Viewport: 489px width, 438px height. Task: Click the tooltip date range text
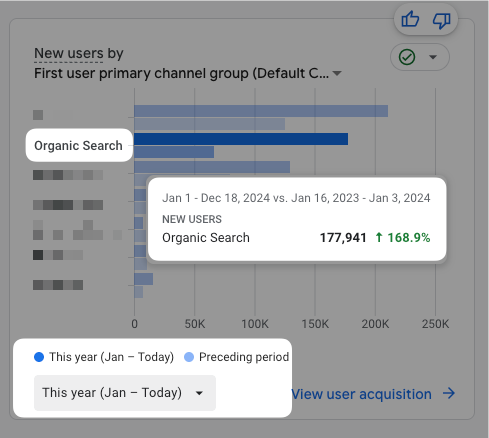click(x=296, y=198)
